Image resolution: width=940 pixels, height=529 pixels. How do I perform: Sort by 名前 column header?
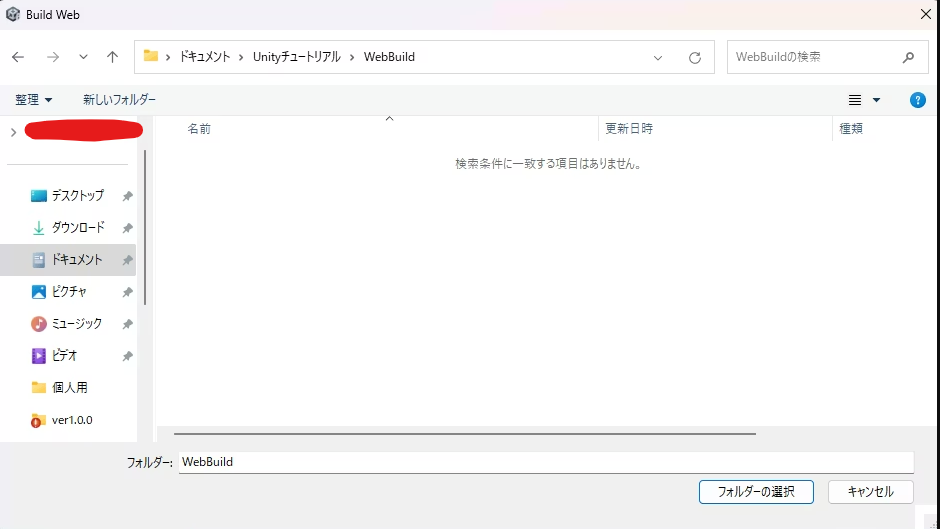point(199,129)
